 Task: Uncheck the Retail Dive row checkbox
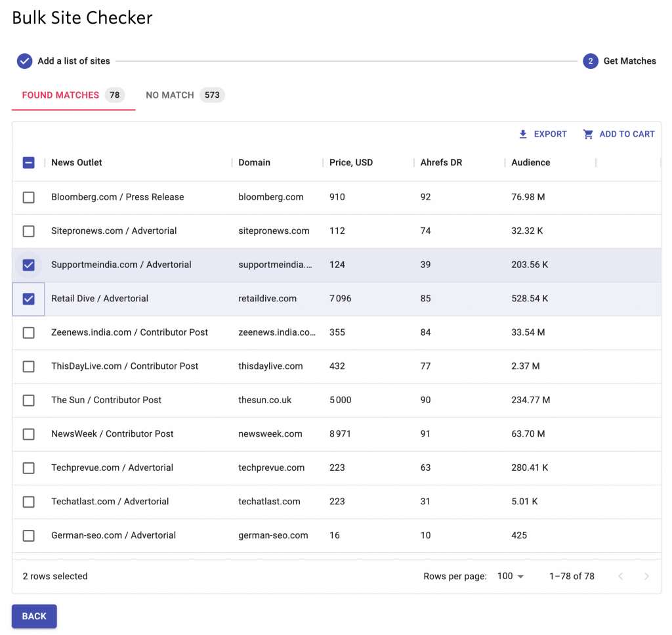click(x=29, y=299)
